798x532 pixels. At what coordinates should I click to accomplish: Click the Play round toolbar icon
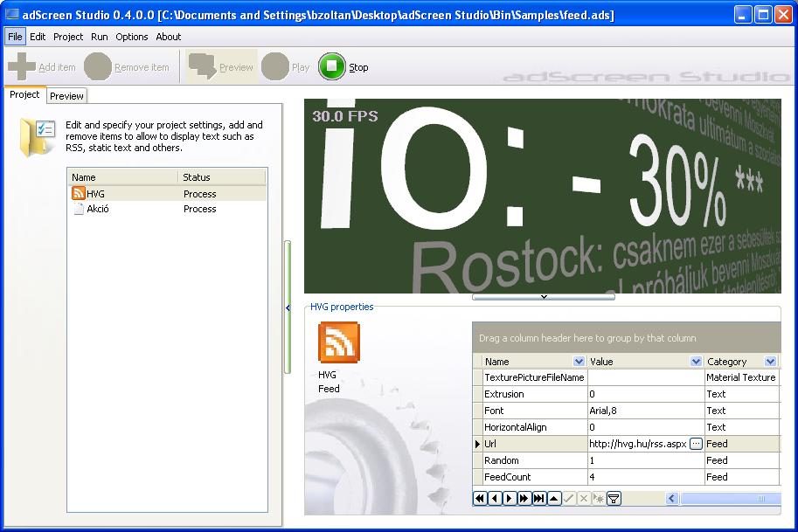click(x=275, y=66)
